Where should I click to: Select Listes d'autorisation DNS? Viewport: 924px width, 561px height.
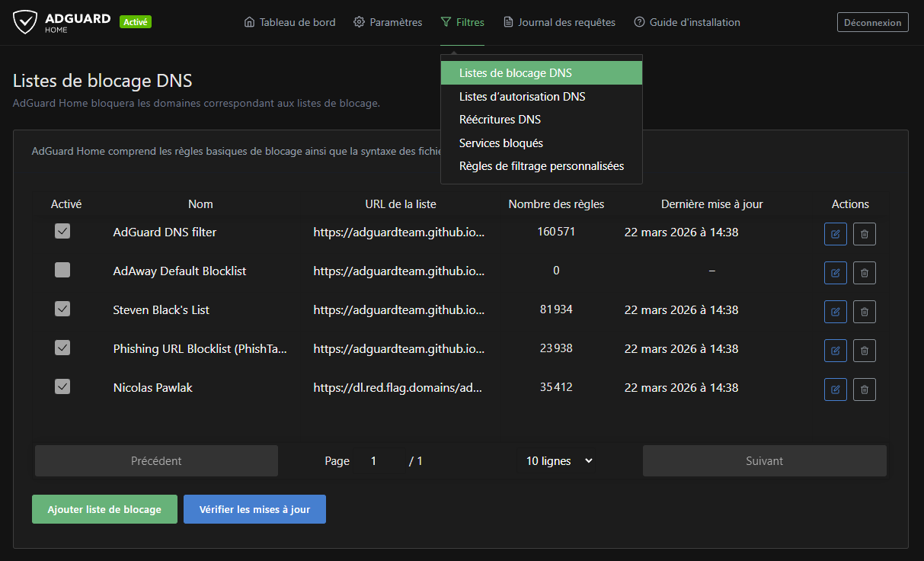click(542, 97)
